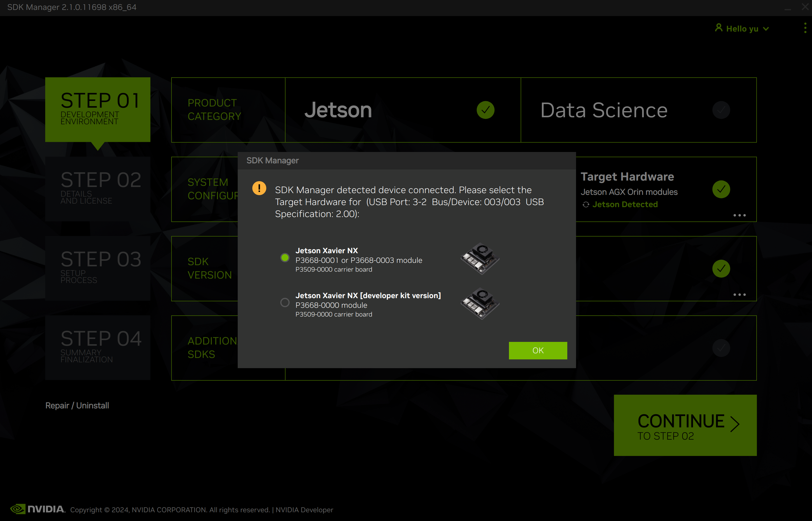Click the SDK VERSION label
The image size is (812, 521).
click(x=209, y=268)
